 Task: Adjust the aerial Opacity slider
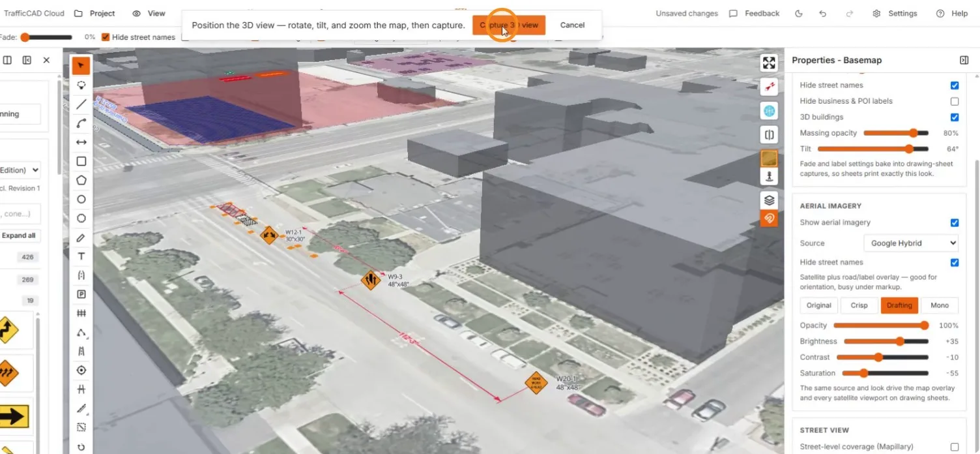(881, 325)
